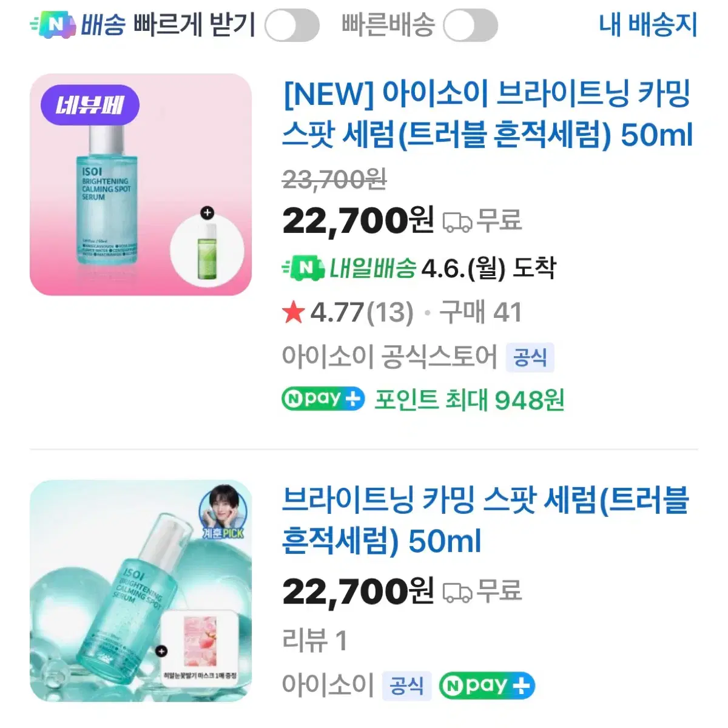Click the N배송 truck icon at top

[x=53, y=25]
